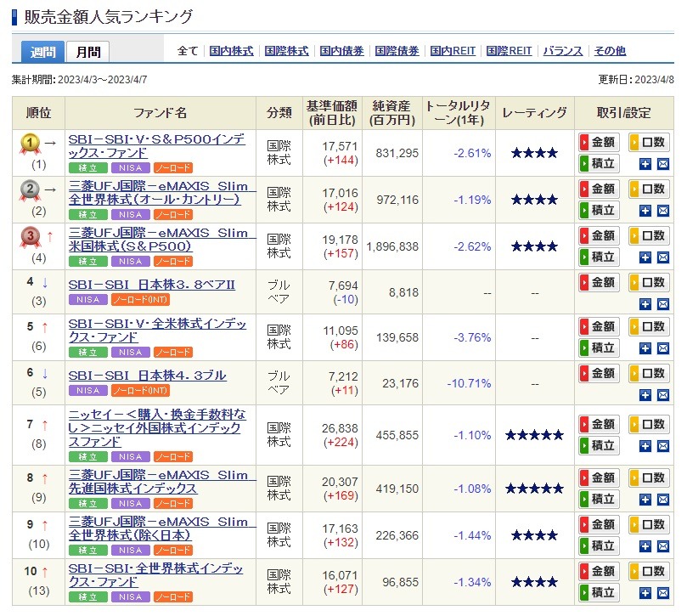Filter ranking by 国内債券
The image size is (687, 616).
point(341,51)
